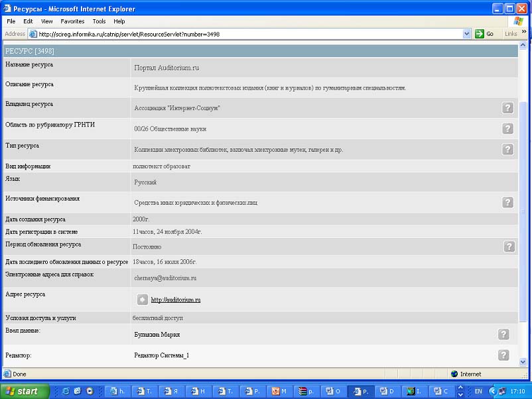Expand the Links toolbar chevron
The image size is (532, 399).
coord(523,34)
